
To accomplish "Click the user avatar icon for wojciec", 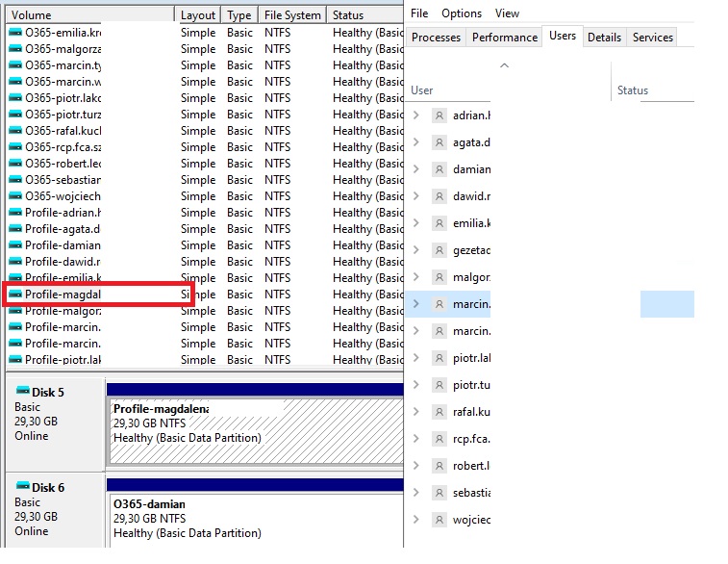I will coord(439,520).
